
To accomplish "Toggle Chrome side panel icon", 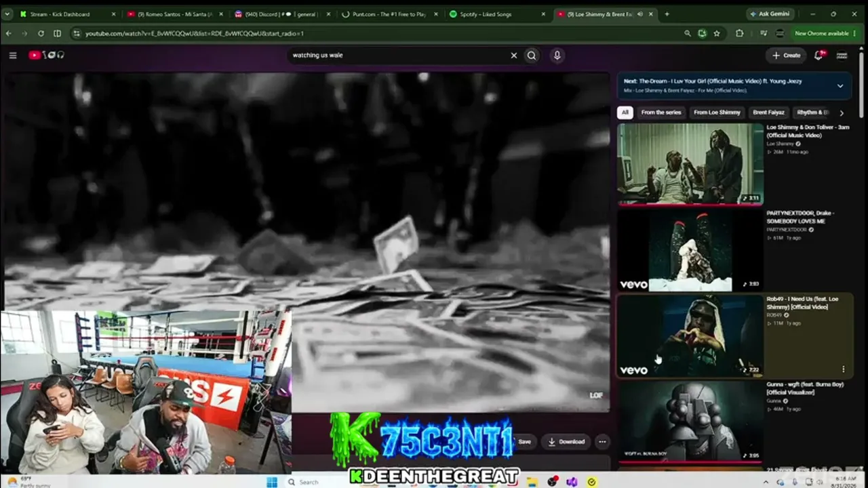I will click(57, 33).
